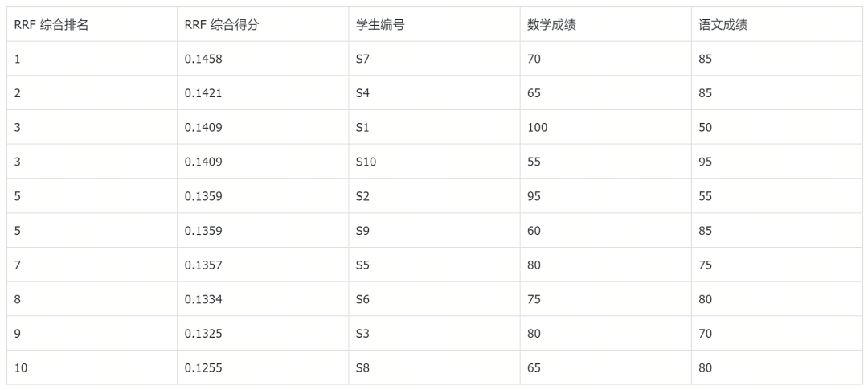Select the math score 100 cell
The image size is (868, 390).
537,128
